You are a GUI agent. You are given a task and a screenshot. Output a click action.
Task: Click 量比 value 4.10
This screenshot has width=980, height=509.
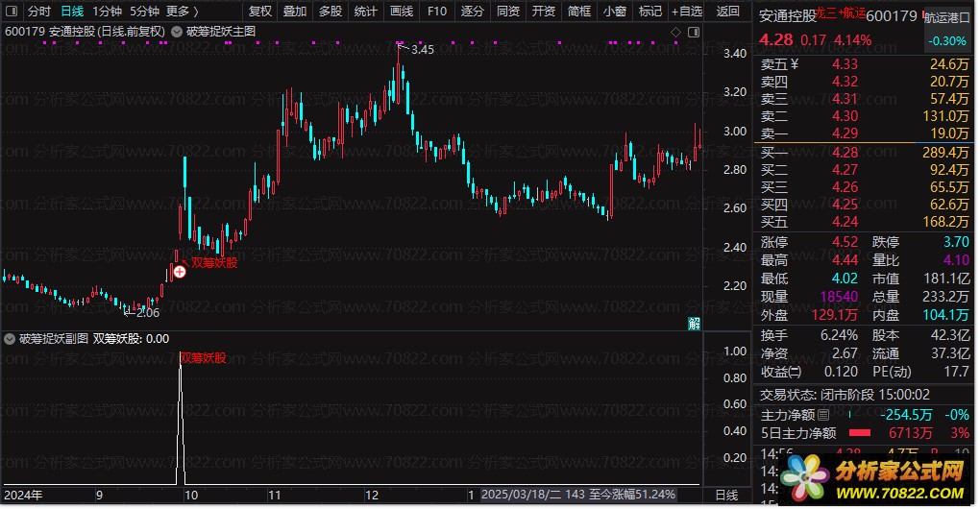(956, 260)
